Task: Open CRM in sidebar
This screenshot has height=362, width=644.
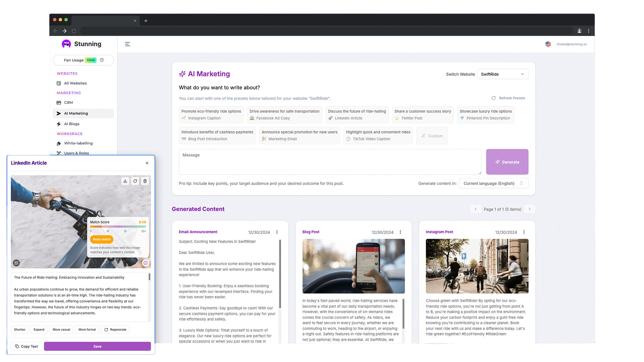Action: tap(83, 103)
